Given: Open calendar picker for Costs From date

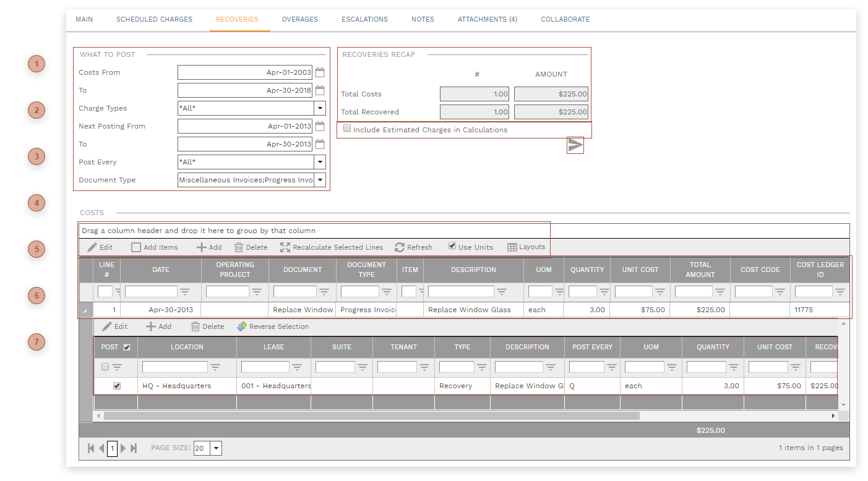Looking at the screenshot, I should 320,72.
